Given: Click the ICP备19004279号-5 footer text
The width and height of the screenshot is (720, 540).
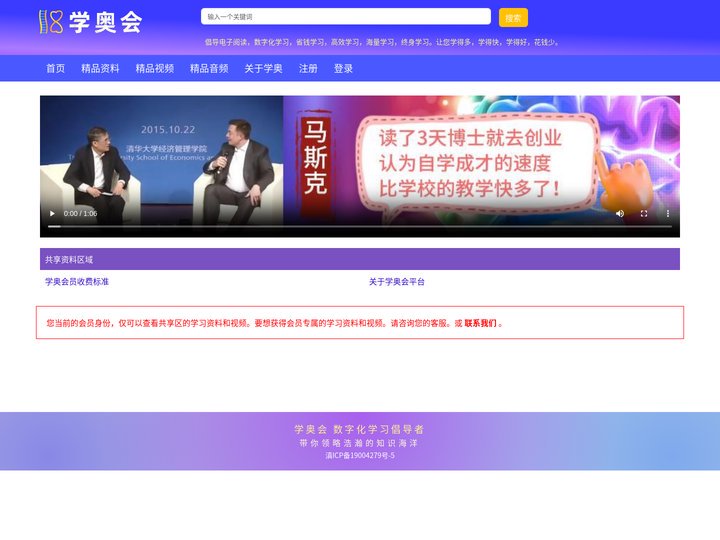Looking at the screenshot, I should click(x=360, y=456).
